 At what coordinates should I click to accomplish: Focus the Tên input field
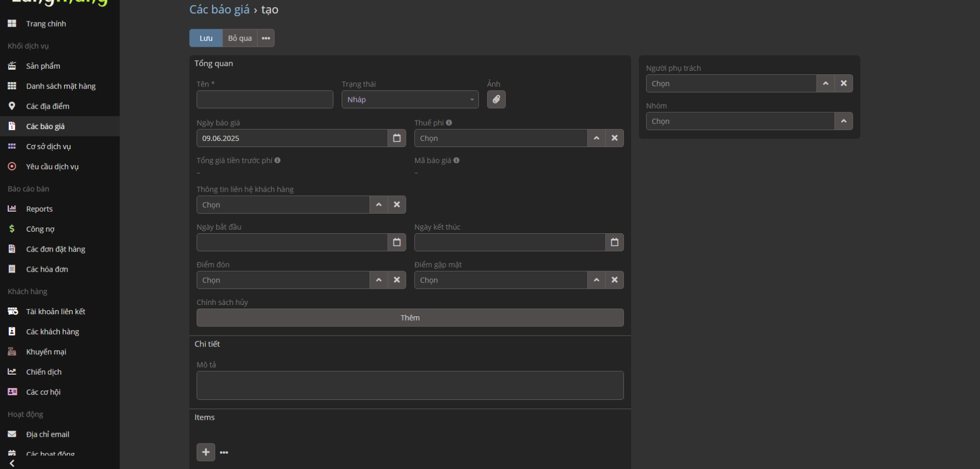click(265, 99)
